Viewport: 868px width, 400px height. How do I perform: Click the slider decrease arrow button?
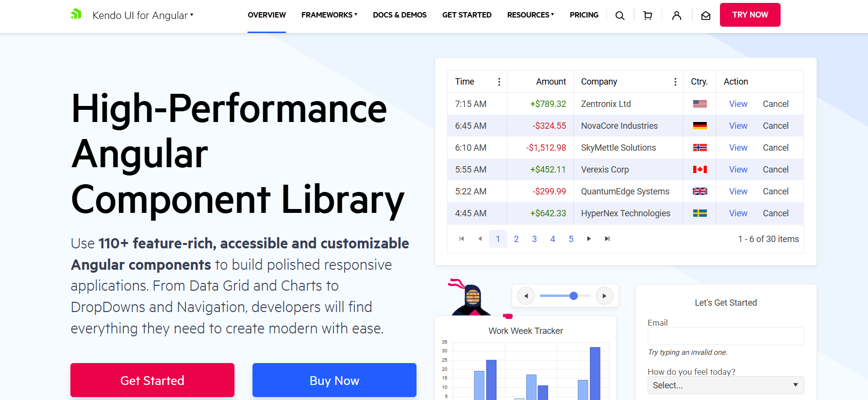(x=526, y=296)
